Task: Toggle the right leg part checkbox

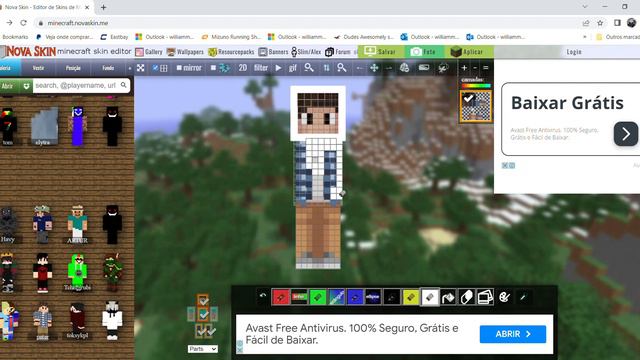Action: pyautogui.click(x=210, y=331)
